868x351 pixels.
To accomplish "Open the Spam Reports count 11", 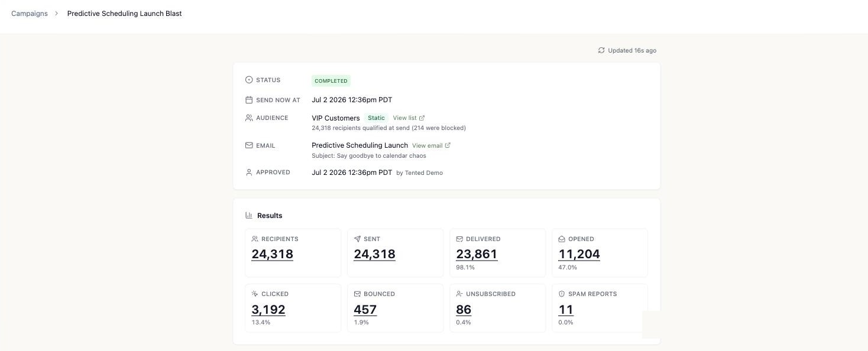I will coord(566,310).
